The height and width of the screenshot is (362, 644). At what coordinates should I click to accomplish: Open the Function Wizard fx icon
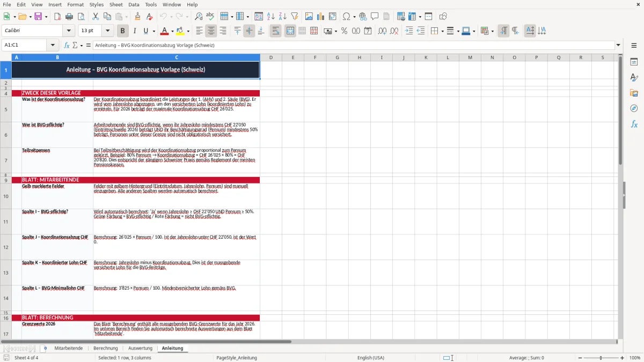tap(67, 45)
